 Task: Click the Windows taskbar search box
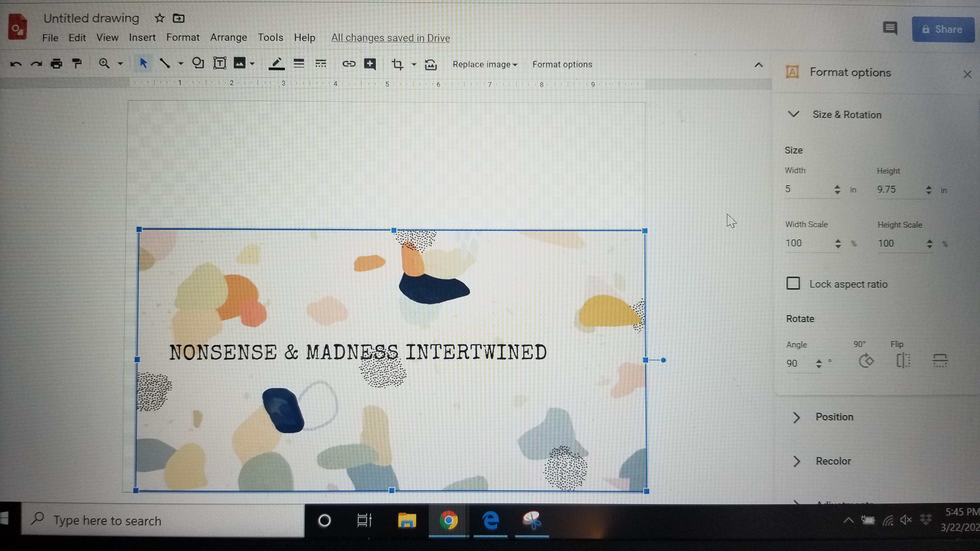pyautogui.click(x=163, y=520)
